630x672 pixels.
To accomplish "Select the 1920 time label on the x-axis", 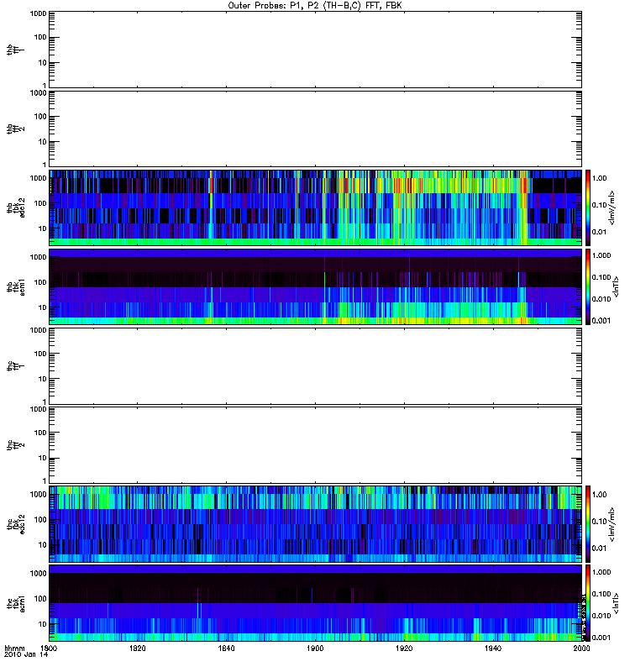I will click(404, 648).
